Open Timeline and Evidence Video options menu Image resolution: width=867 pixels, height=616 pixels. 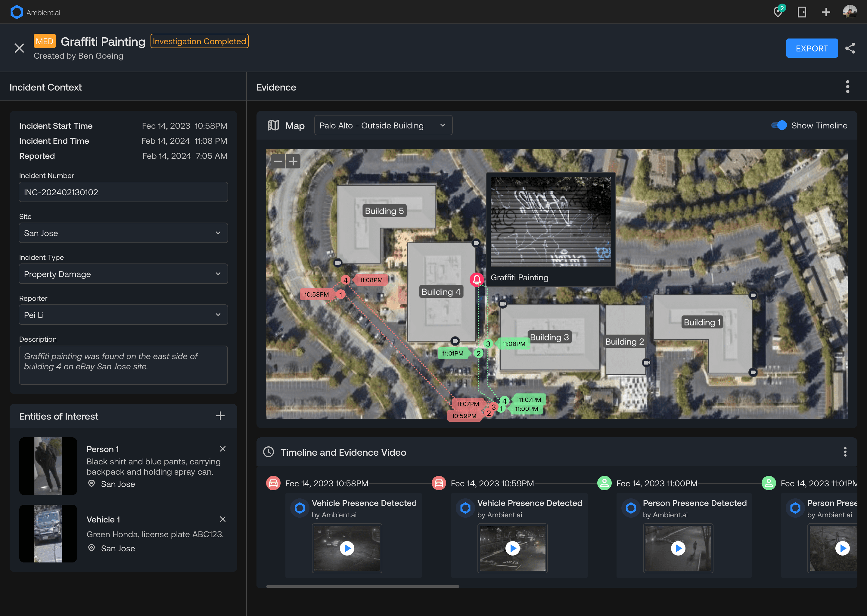coord(845,452)
